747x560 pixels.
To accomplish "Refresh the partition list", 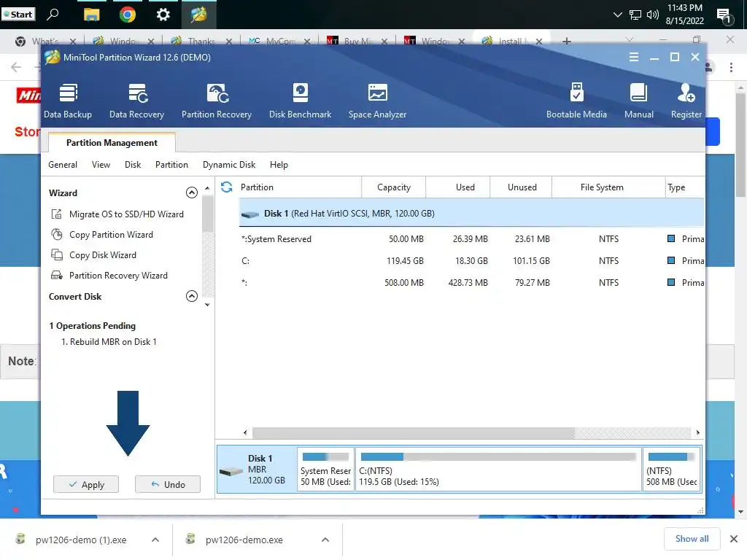I will pyautogui.click(x=227, y=187).
